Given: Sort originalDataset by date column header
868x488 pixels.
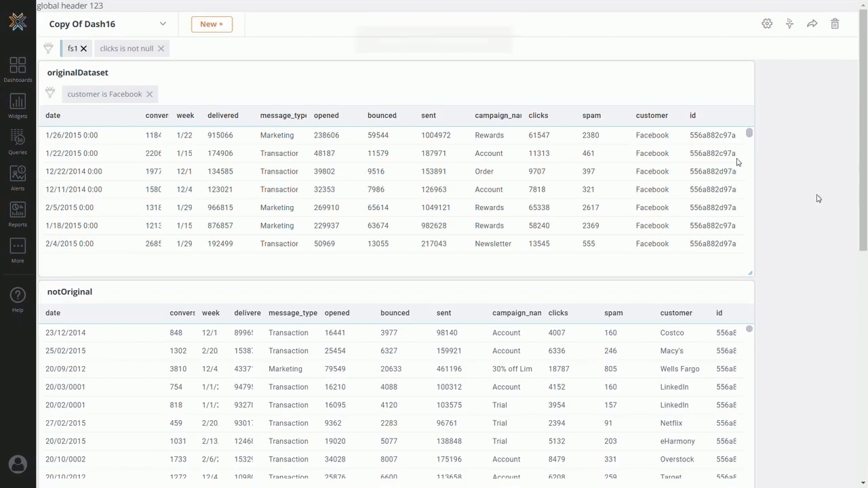Looking at the screenshot, I should [53, 116].
